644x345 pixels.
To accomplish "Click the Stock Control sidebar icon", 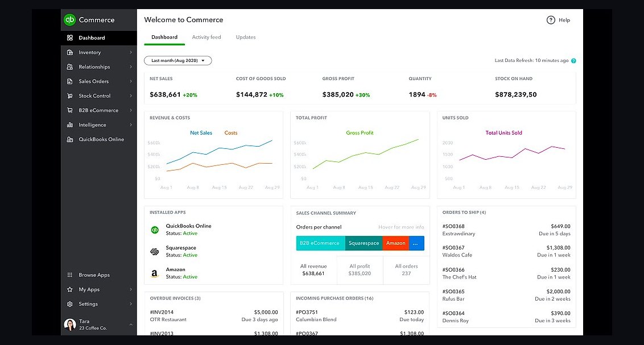I will tap(70, 96).
